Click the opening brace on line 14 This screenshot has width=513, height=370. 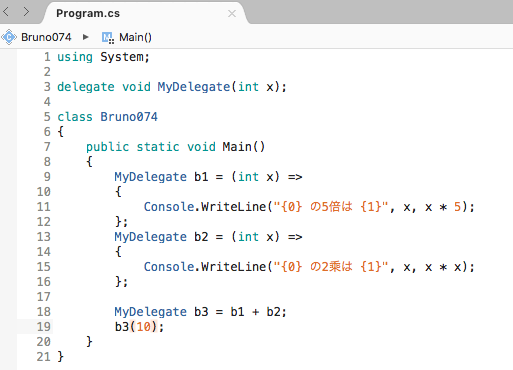(118, 252)
